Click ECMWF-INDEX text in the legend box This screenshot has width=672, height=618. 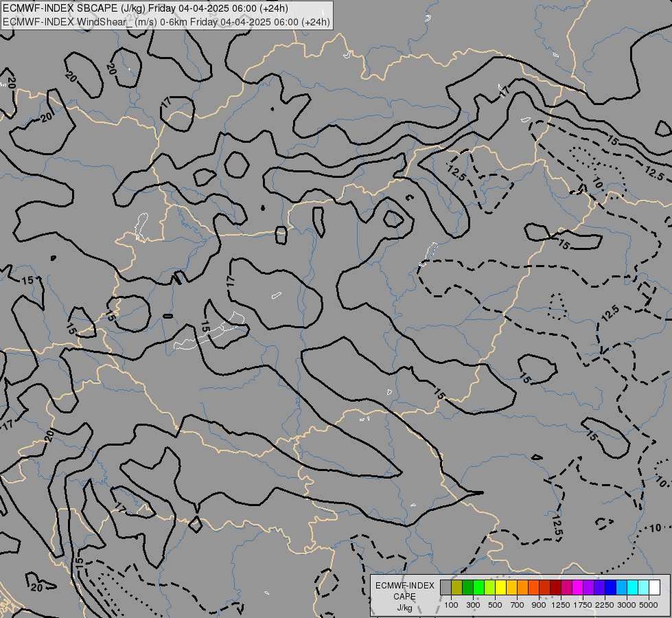pos(404,586)
